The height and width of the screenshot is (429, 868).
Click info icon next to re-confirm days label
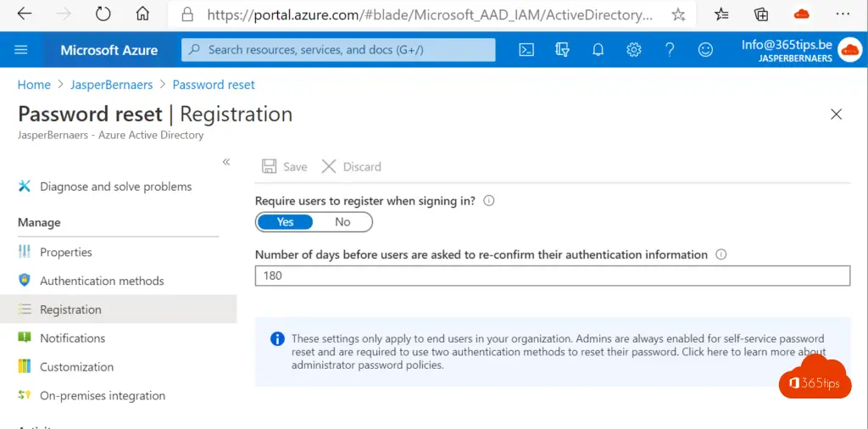pyautogui.click(x=721, y=254)
